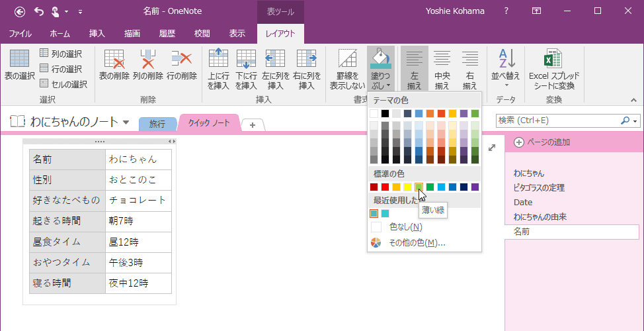This screenshot has width=644, height=331.
Task: Switch to 挿入 ribbon tab
Action: point(97,34)
